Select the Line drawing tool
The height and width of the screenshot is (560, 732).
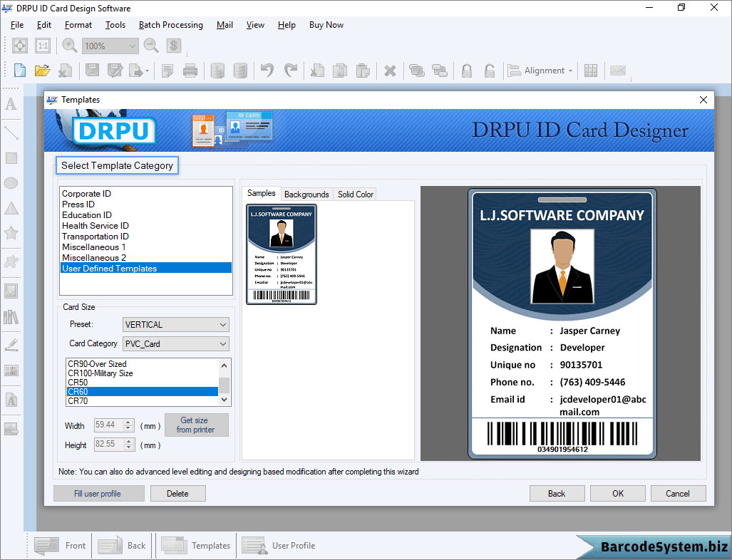tap(11, 133)
